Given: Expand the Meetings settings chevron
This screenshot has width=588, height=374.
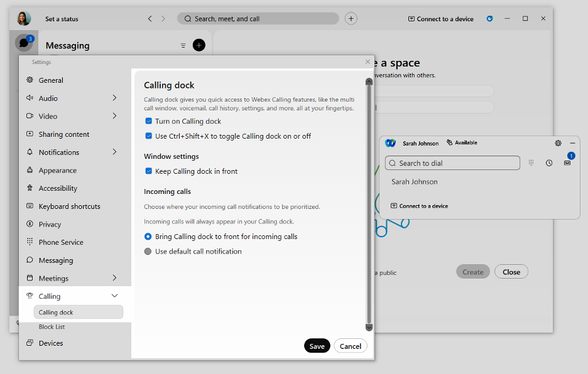Looking at the screenshot, I should pos(114,278).
